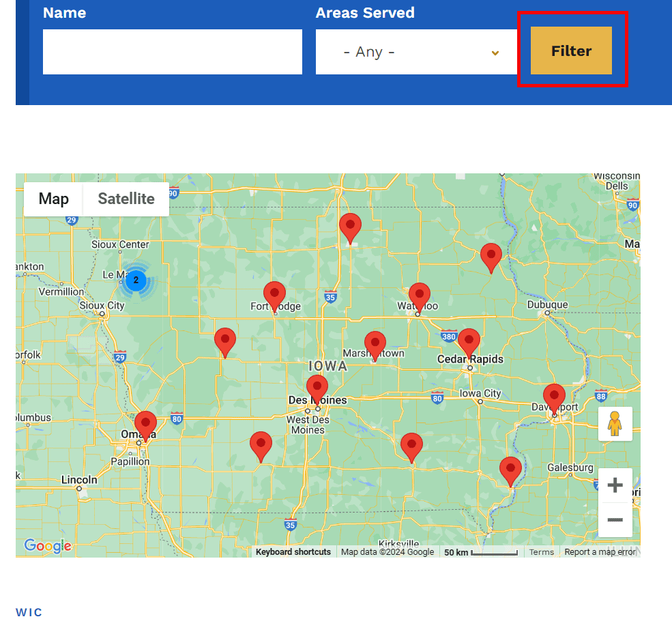Image resolution: width=672 pixels, height=619 pixels.
Task: Open the Areas Served dropdown
Action: 416,52
